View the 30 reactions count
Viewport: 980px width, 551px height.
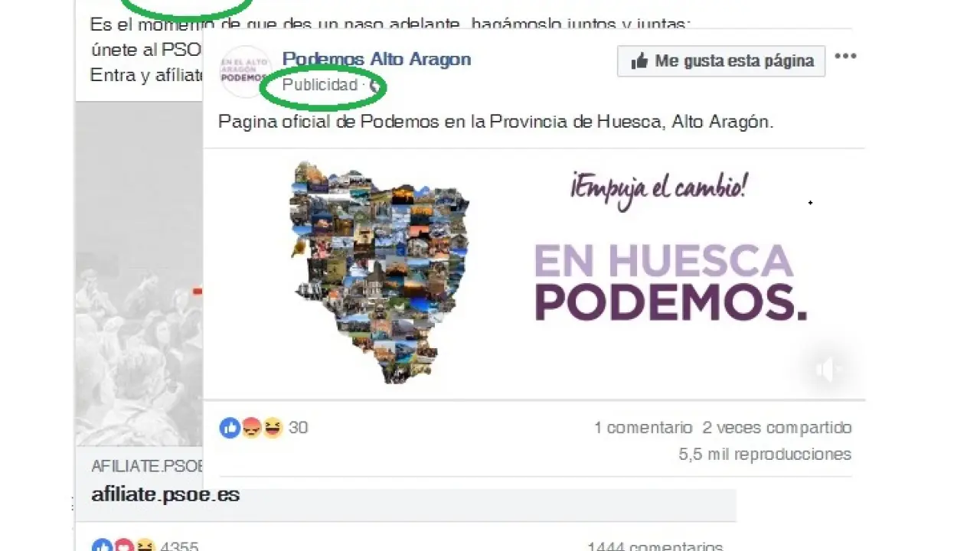click(298, 428)
